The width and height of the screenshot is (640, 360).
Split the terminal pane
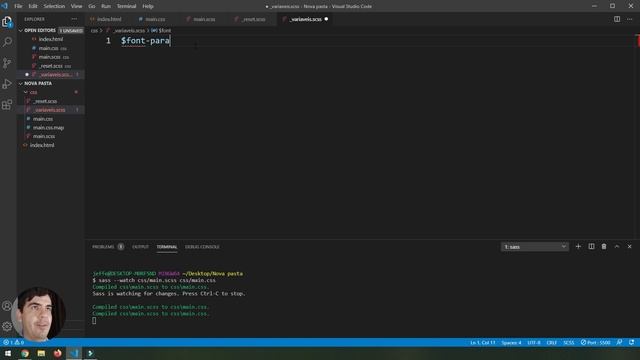point(591,247)
